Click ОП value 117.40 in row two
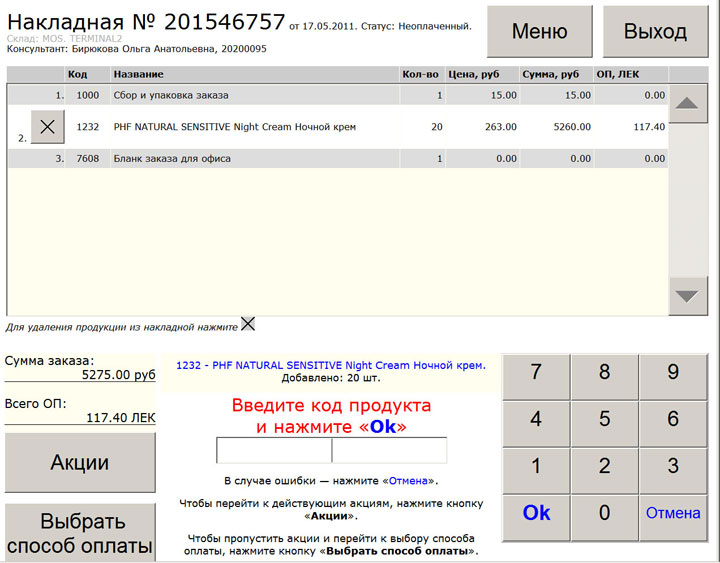720x563 pixels. [x=649, y=127]
